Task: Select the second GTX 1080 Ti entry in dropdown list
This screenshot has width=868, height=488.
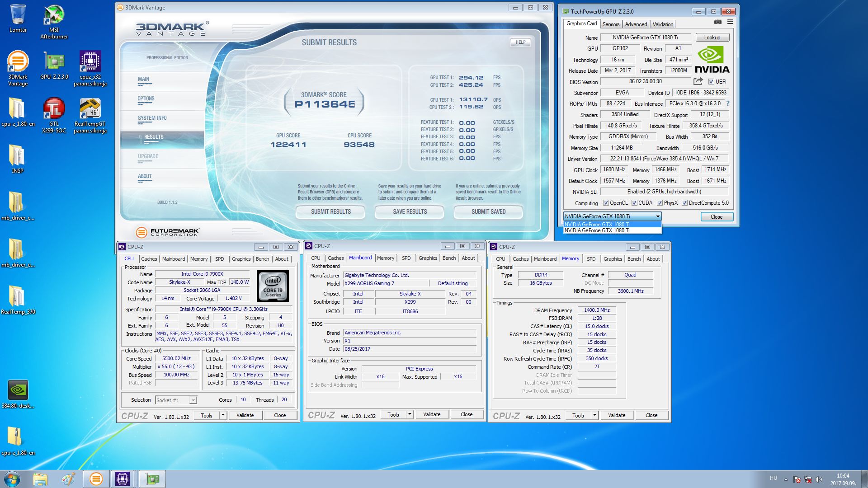Action: (597, 230)
